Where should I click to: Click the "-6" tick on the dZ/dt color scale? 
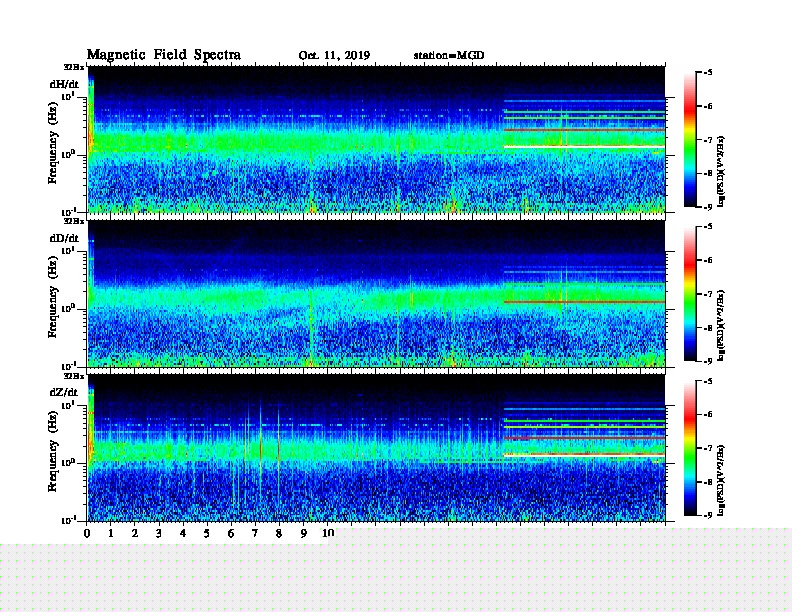708,415
